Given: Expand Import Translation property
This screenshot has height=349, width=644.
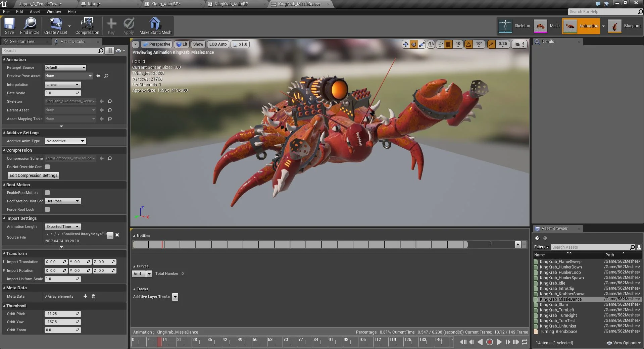Looking at the screenshot, I should click(4, 262).
